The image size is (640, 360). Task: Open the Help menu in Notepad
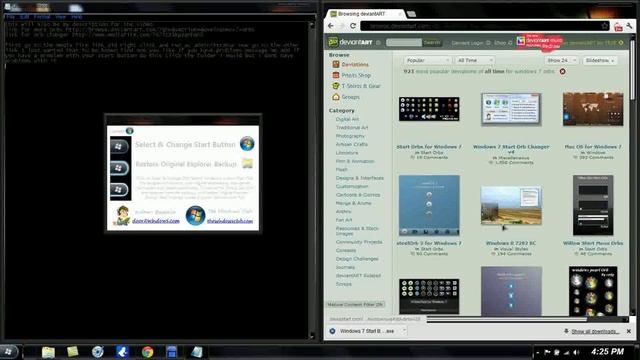76,17
